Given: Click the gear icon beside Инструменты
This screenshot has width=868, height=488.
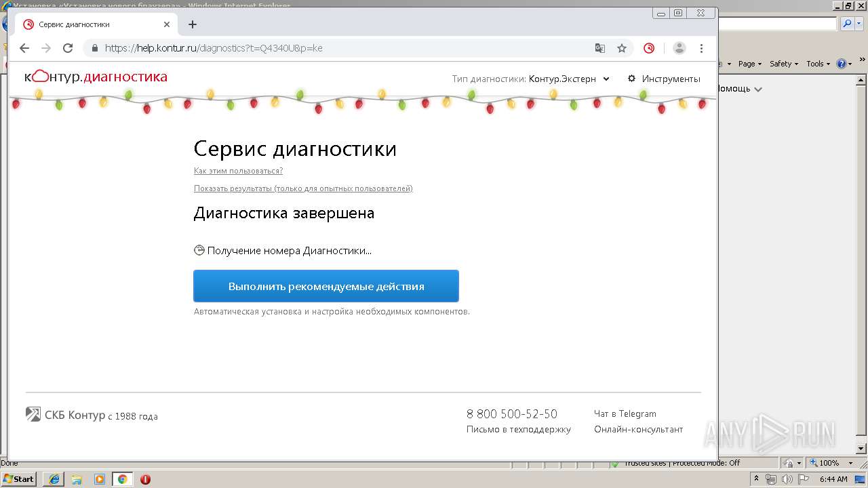Looking at the screenshot, I should pyautogui.click(x=632, y=79).
